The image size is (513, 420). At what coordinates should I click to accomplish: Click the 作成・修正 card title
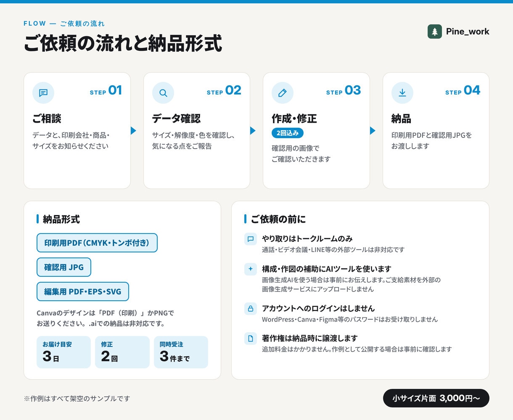click(x=294, y=118)
